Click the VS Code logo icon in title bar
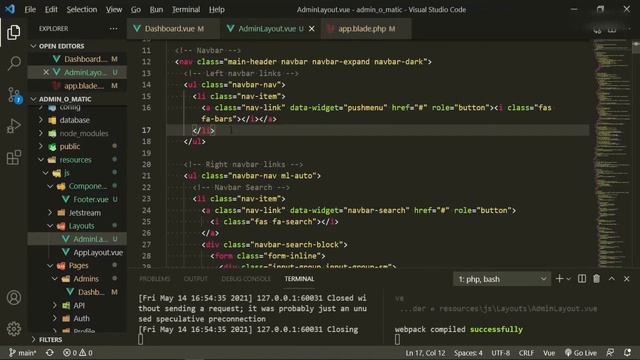Screen dimensions: 640x360 (x=10, y=9)
